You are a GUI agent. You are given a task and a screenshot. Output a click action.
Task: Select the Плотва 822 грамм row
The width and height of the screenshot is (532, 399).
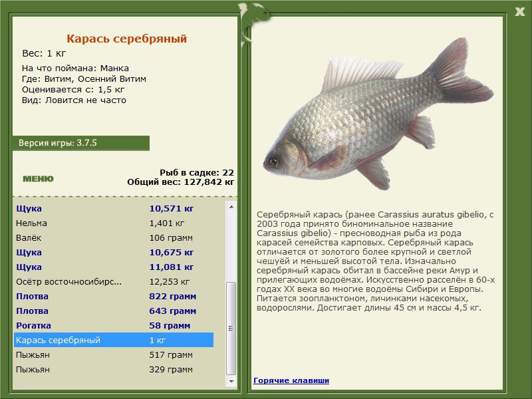pos(114,296)
